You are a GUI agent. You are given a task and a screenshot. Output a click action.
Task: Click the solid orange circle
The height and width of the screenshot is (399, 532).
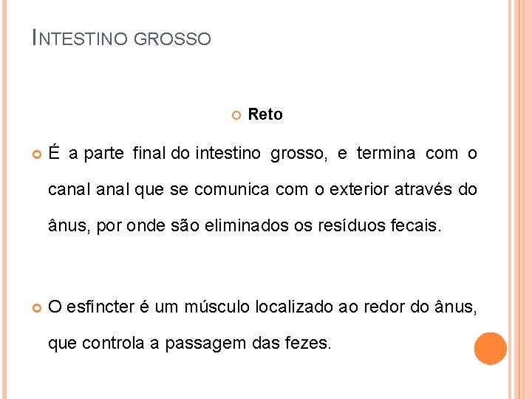tap(491, 349)
